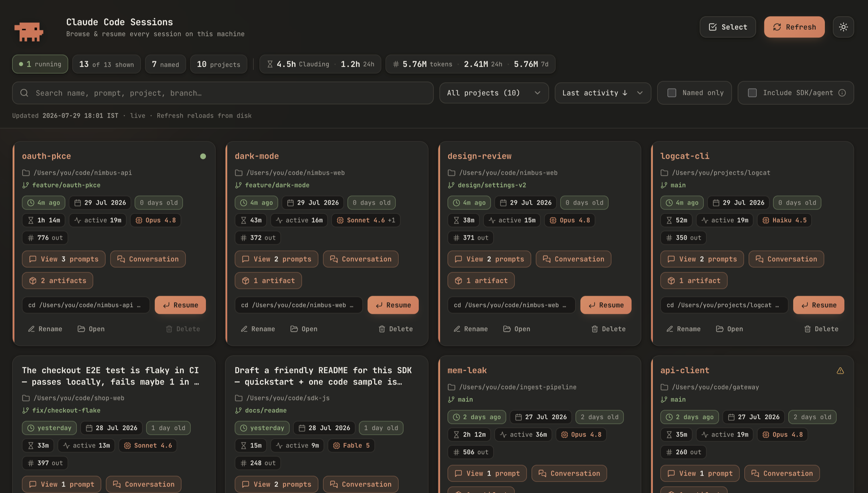Click the api-client session title
Screen dimensions: 868x493
(685, 370)
